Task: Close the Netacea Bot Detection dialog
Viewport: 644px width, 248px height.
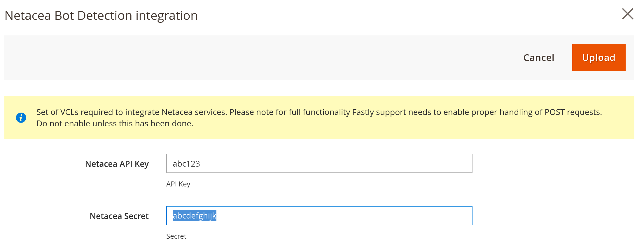Action: (x=627, y=14)
